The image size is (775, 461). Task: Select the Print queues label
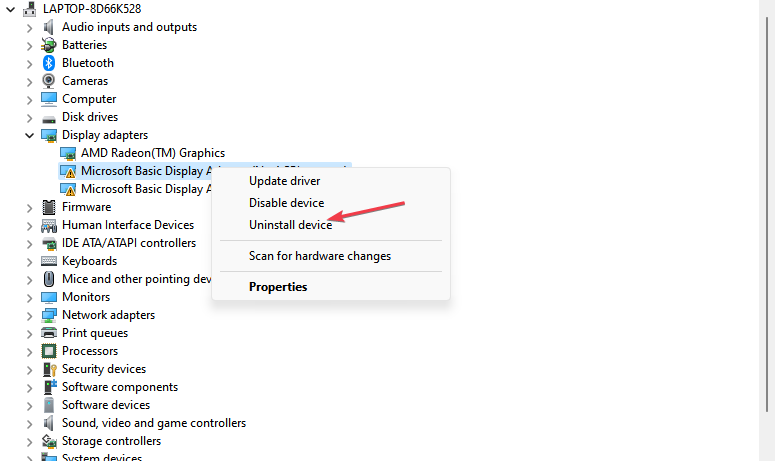(x=95, y=333)
